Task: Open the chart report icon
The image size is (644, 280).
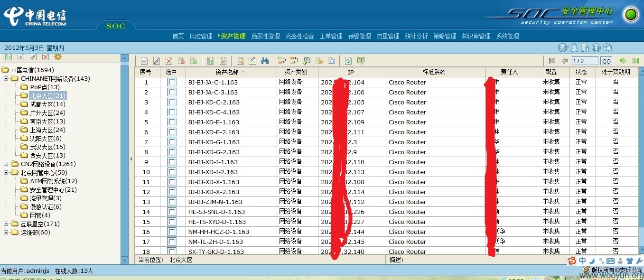Action: [223, 61]
